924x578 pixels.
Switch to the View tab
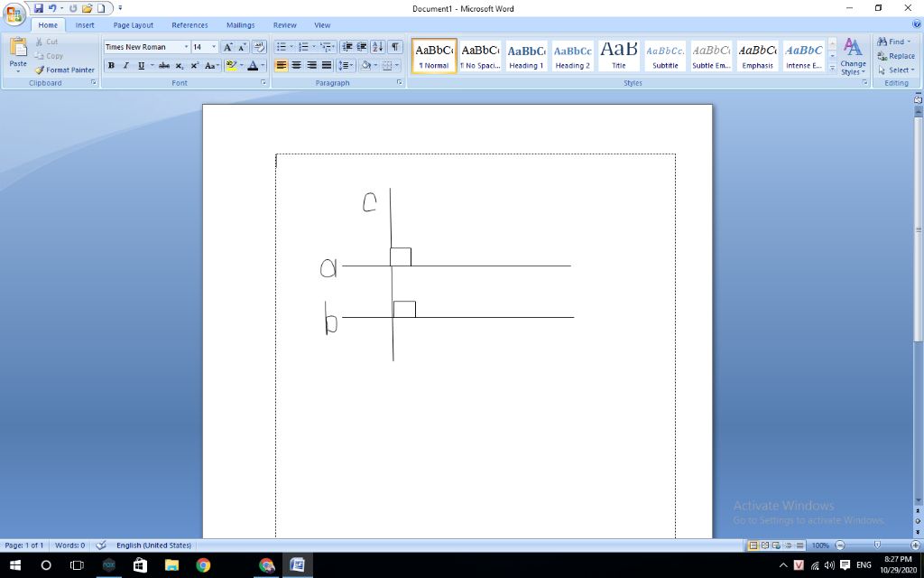pyautogui.click(x=322, y=25)
